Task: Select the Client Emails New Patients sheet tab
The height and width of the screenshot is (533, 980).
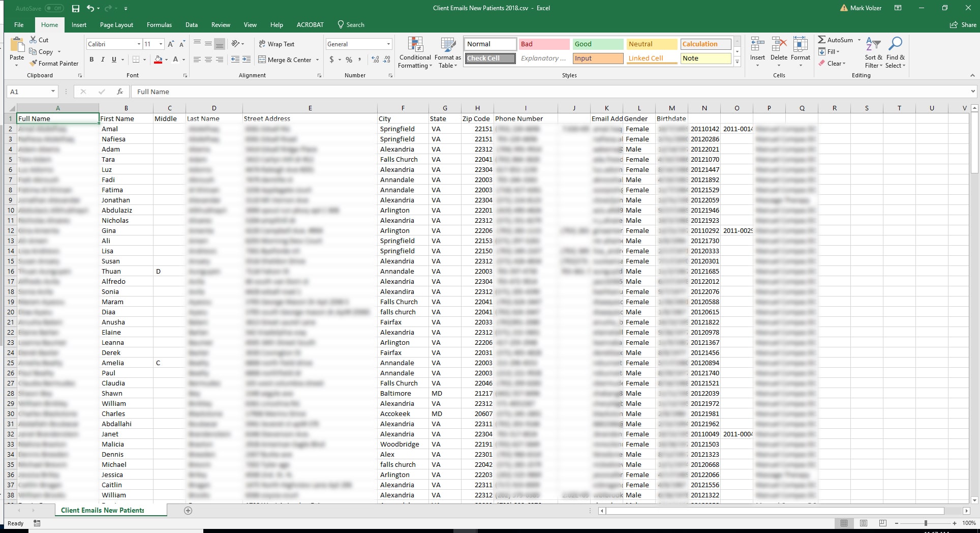Action: 102,510
